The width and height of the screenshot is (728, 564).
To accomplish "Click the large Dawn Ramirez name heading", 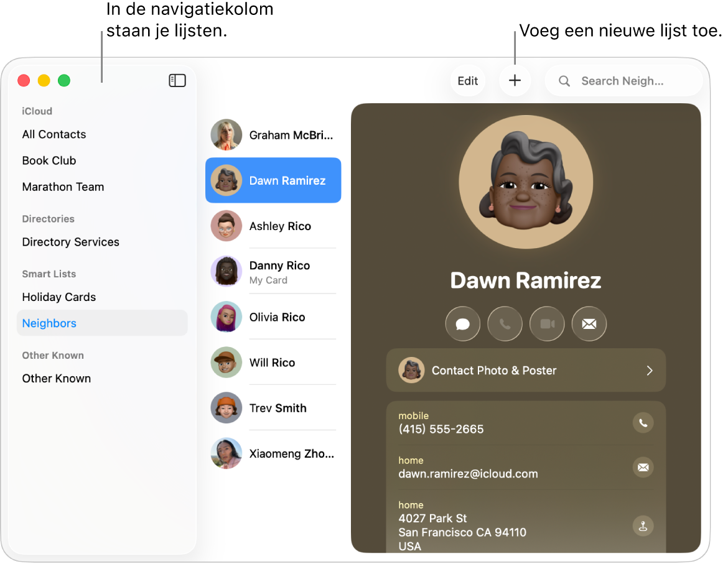I will coord(526,280).
